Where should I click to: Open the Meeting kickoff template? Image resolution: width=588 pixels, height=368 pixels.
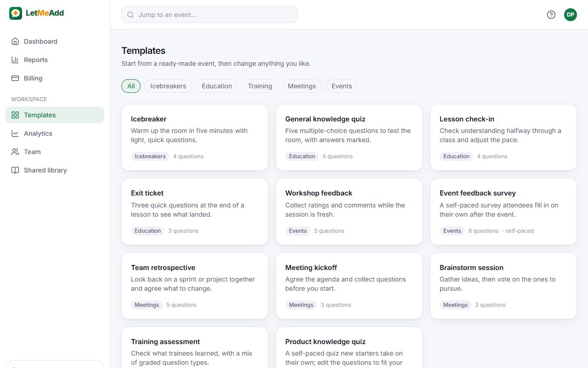pos(349,286)
